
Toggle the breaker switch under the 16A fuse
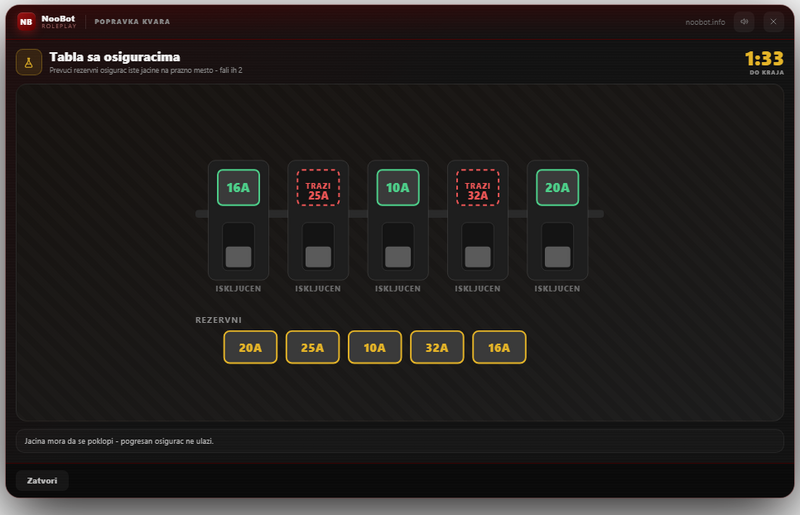click(238, 247)
